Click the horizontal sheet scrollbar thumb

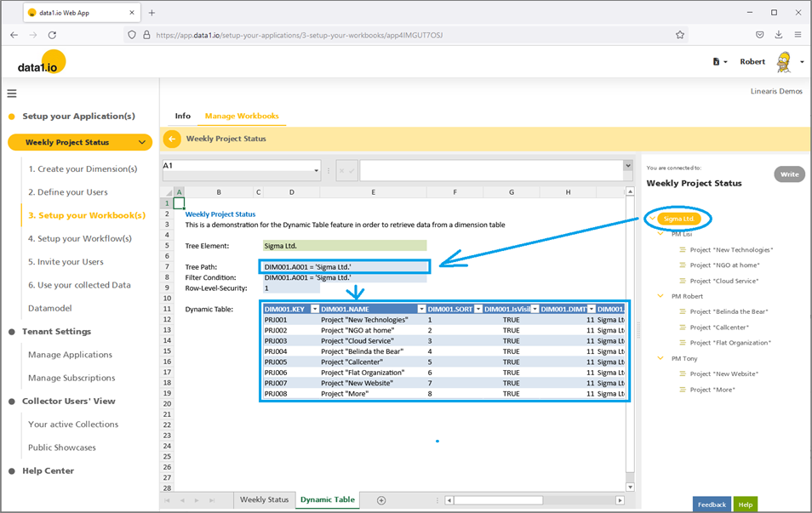(x=498, y=500)
